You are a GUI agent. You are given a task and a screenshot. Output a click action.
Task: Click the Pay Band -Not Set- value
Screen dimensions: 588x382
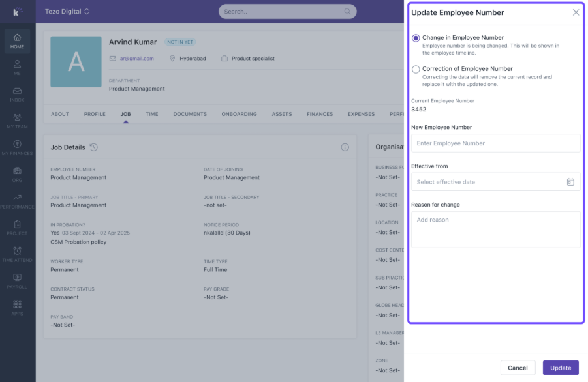(63, 325)
